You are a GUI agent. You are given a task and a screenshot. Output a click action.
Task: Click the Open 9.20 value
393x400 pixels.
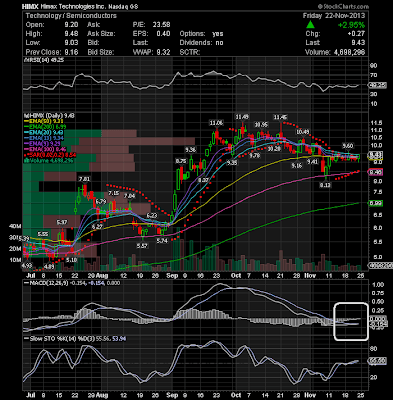coord(71,25)
